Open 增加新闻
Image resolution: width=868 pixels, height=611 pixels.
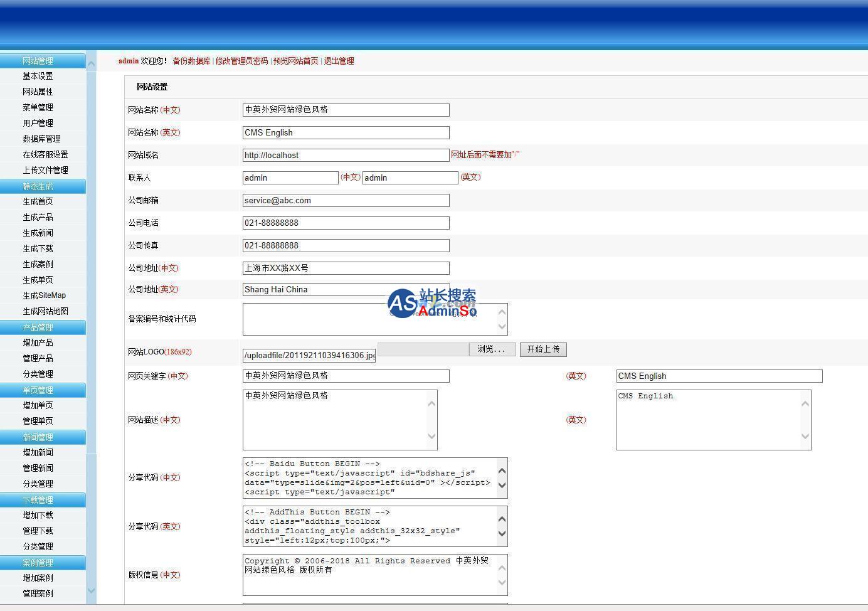coord(38,452)
